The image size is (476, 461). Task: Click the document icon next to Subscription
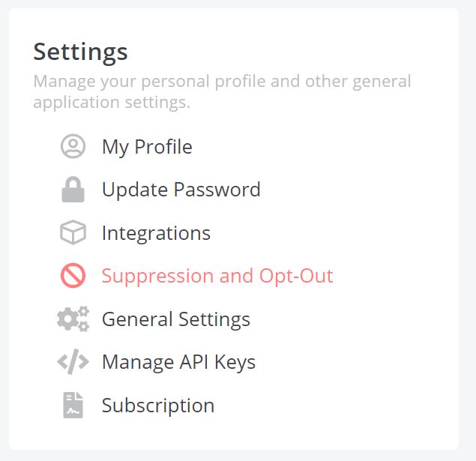(73, 405)
